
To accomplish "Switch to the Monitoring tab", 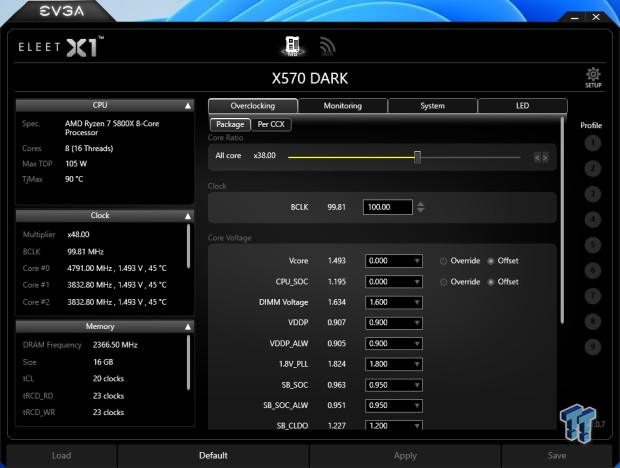I will click(x=343, y=106).
